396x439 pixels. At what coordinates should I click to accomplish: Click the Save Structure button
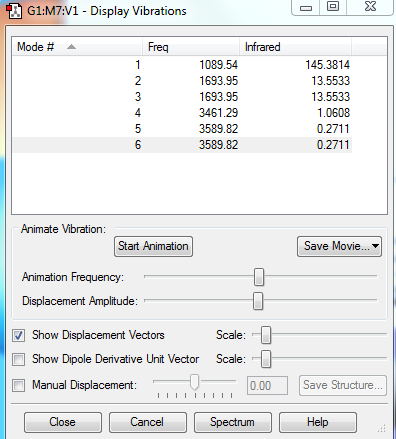point(343,385)
